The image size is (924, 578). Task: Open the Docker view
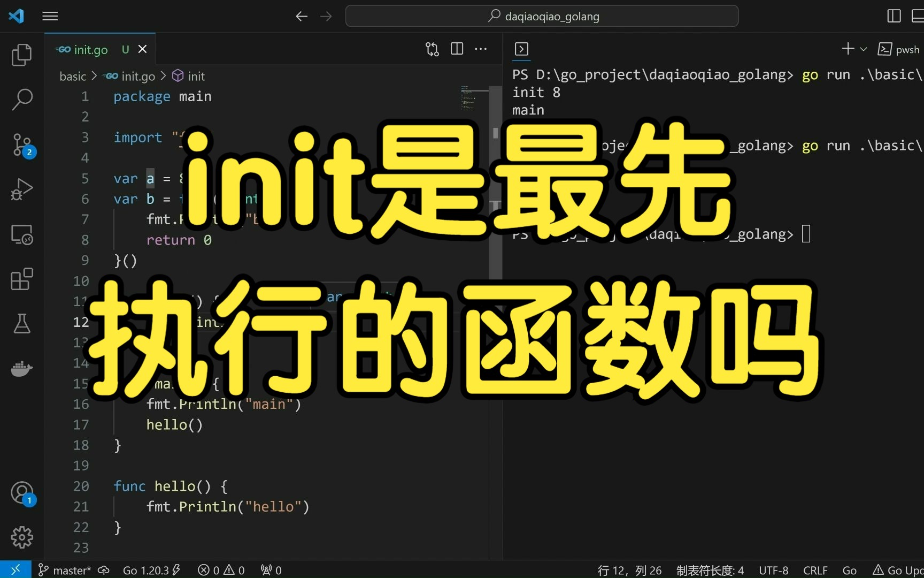(22, 368)
